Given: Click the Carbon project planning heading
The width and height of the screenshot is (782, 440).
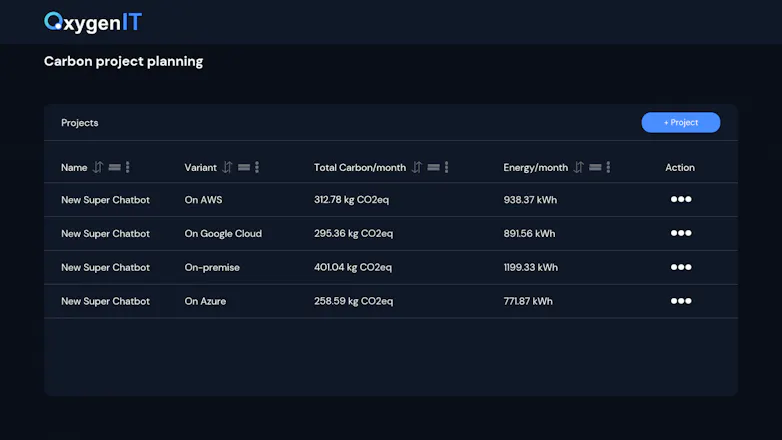Looking at the screenshot, I should click(x=123, y=61).
